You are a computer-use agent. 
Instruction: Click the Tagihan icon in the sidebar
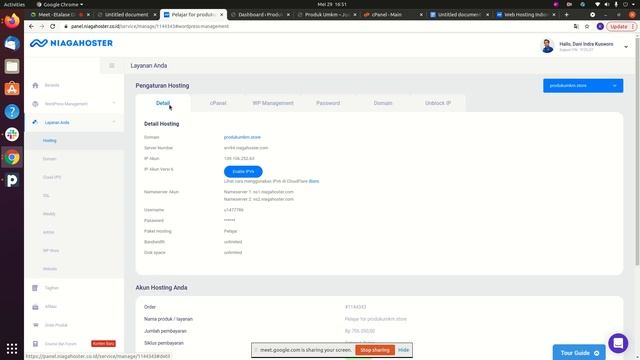(x=35, y=288)
